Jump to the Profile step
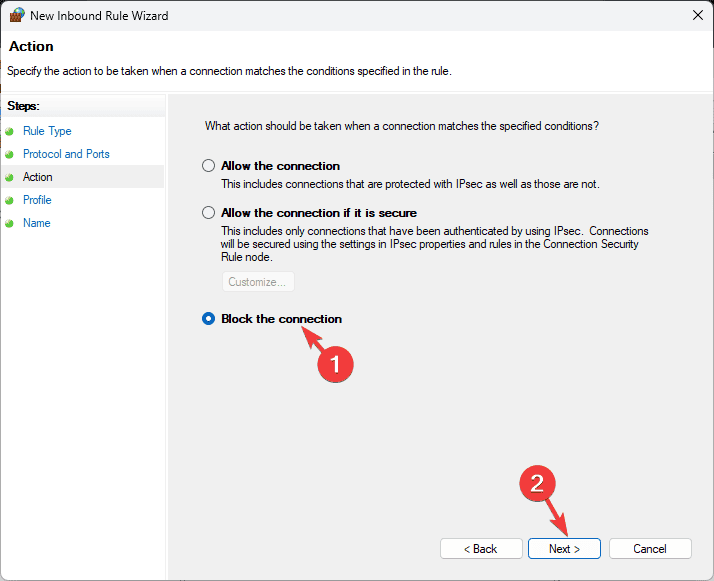714x581 pixels. (x=37, y=200)
